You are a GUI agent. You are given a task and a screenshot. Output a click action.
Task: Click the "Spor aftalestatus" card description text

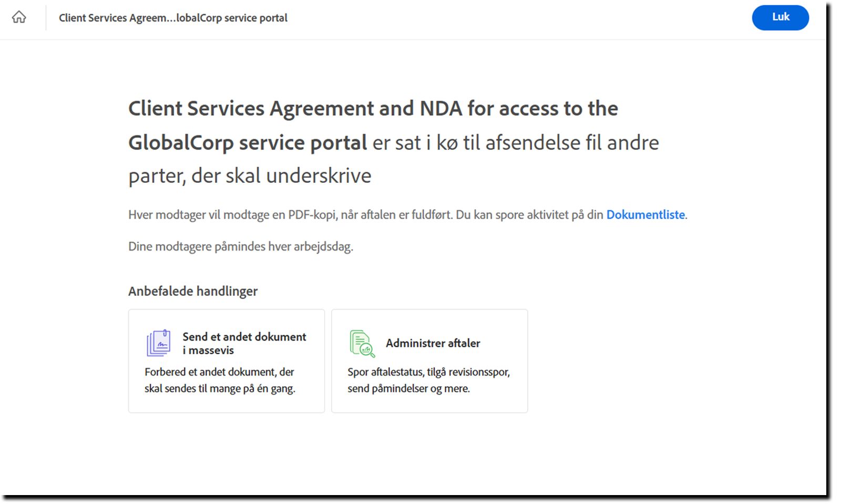428,372
